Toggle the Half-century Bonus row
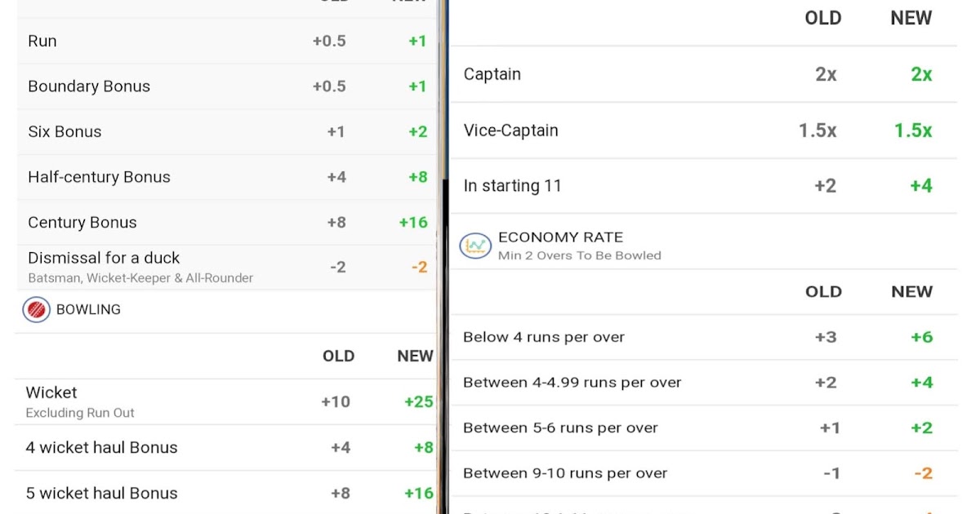This screenshot has height=514, width=980. pyautogui.click(x=100, y=176)
